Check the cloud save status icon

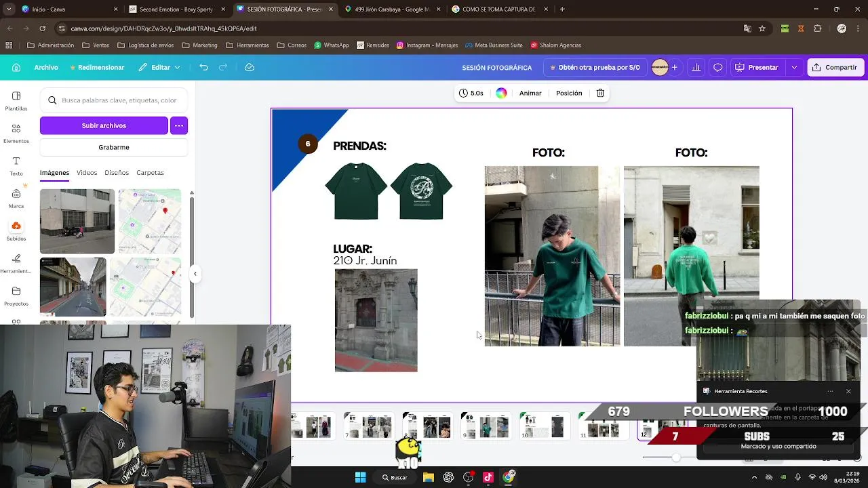(250, 67)
